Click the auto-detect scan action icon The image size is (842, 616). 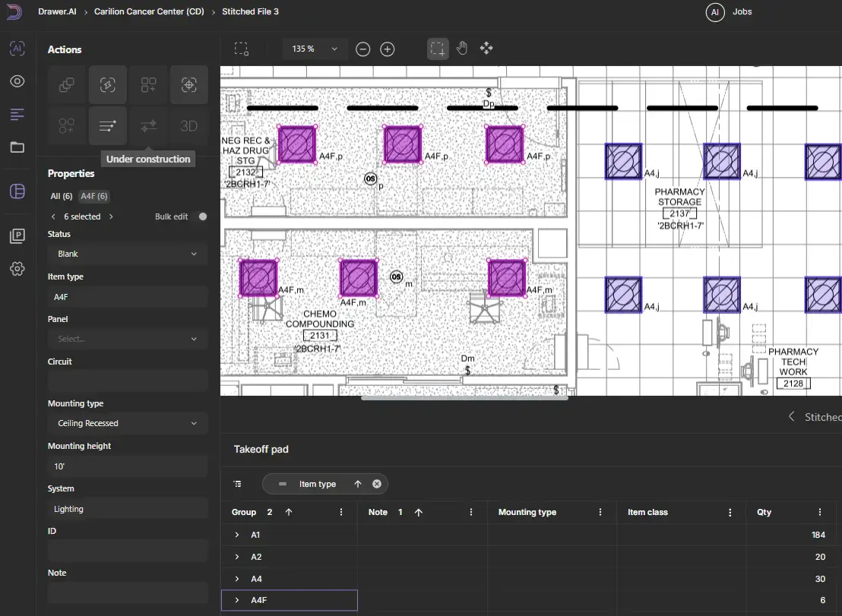[x=107, y=85]
